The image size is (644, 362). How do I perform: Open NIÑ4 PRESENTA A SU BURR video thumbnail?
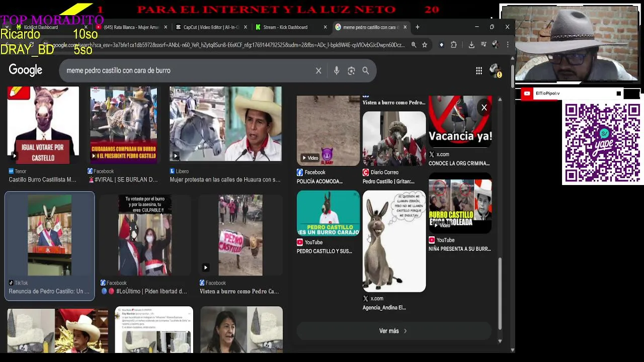460,204
